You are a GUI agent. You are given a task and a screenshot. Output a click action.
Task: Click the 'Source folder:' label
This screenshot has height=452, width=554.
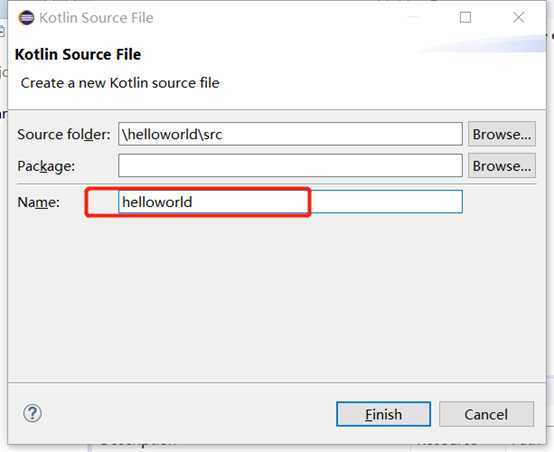(x=64, y=134)
